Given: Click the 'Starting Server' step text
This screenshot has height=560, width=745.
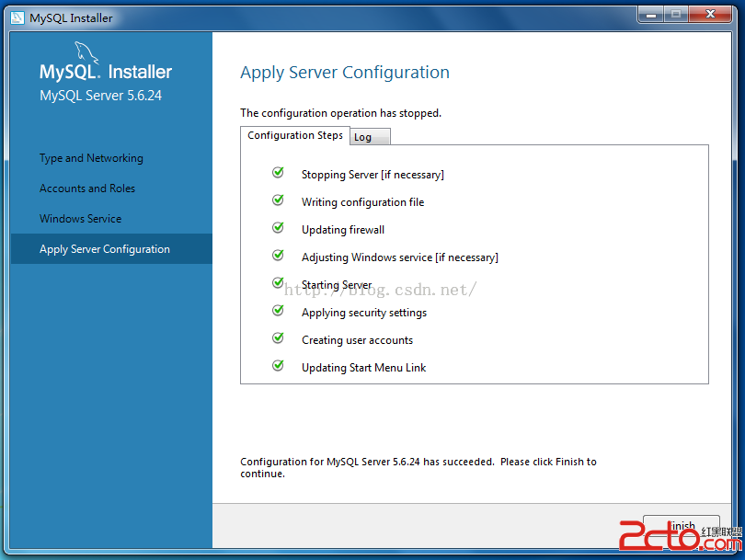Looking at the screenshot, I should tap(337, 285).
